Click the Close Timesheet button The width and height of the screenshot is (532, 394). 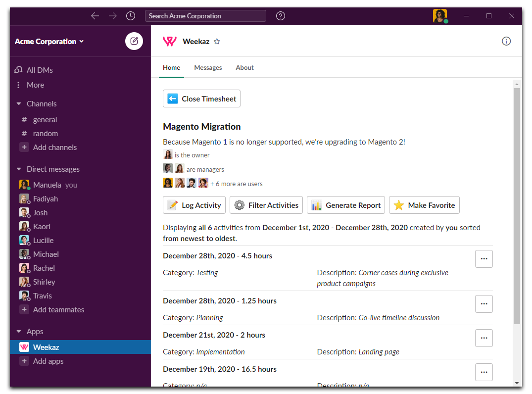[201, 99]
